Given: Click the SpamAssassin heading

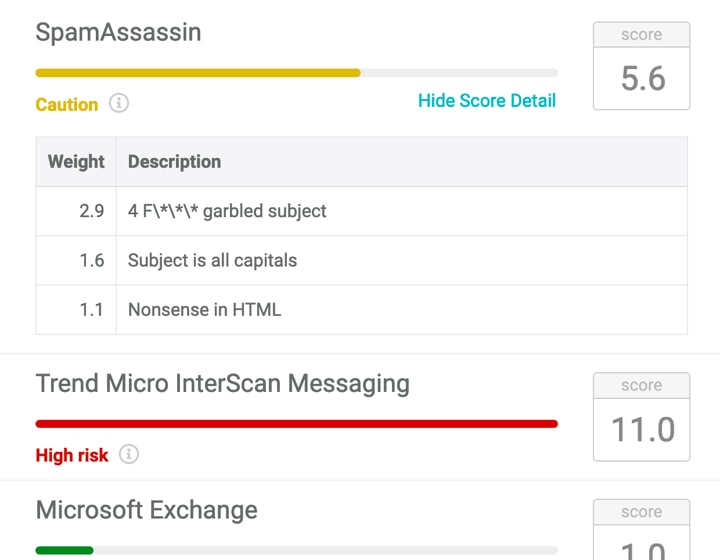Looking at the screenshot, I should click(118, 32).
